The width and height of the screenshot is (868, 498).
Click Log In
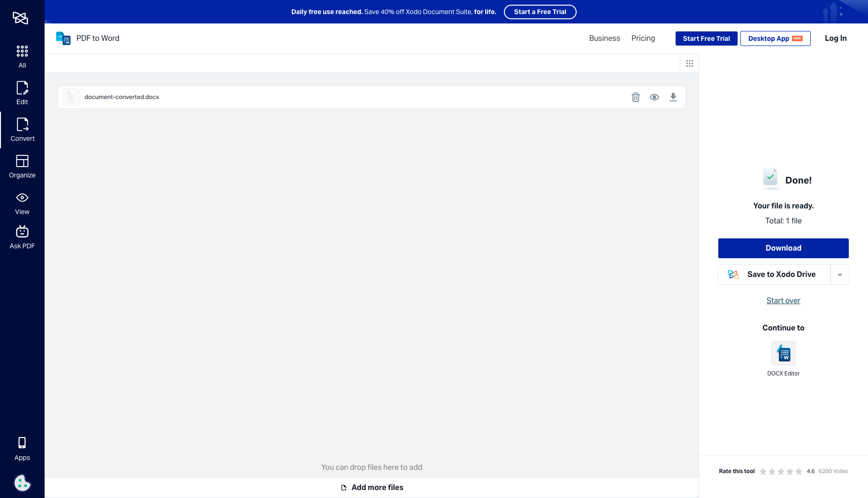[836, 38]
